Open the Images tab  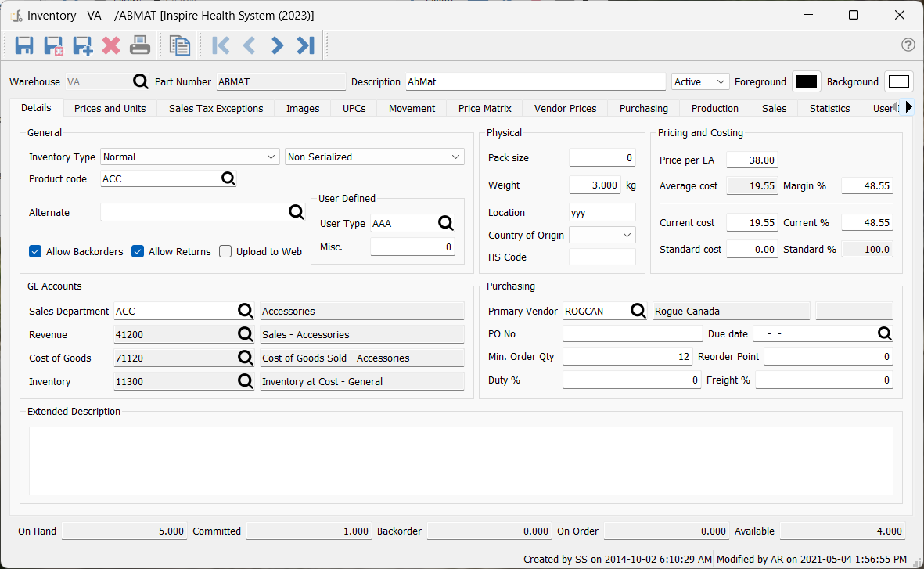pyautogui.click(x=303, y=109)
